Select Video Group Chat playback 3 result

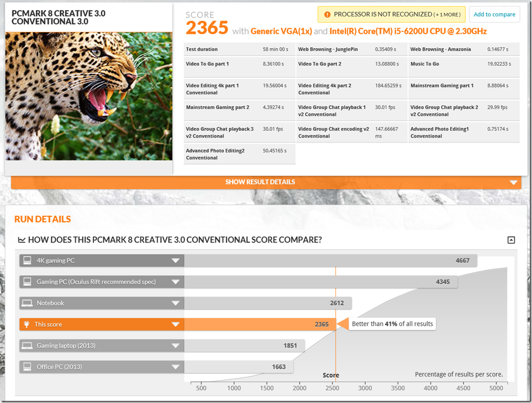tap(240, 132)
